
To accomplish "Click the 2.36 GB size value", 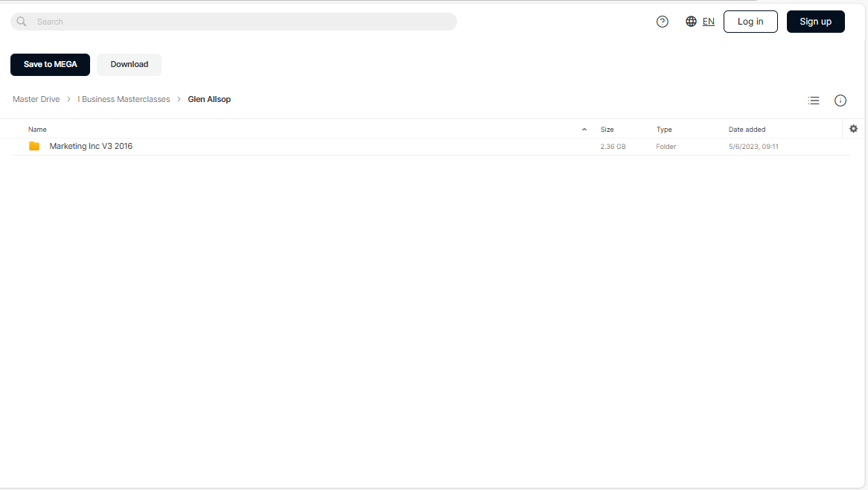I will coord(613,147).
